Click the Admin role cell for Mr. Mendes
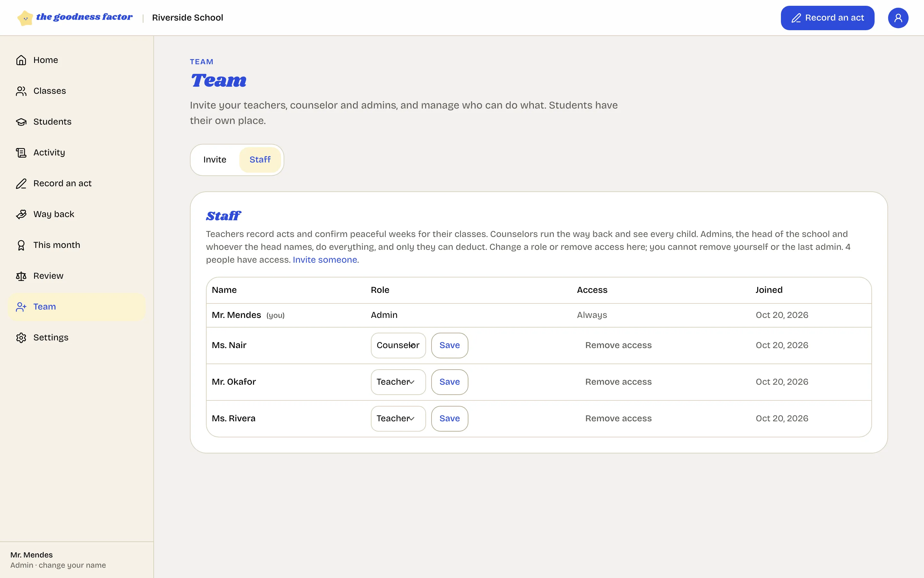Viewport: 924px width, 578px height. pos(384,315)
